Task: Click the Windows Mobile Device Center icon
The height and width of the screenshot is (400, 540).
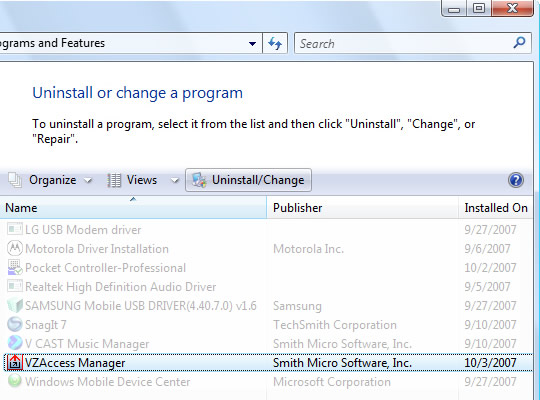Action: [14, 381]
